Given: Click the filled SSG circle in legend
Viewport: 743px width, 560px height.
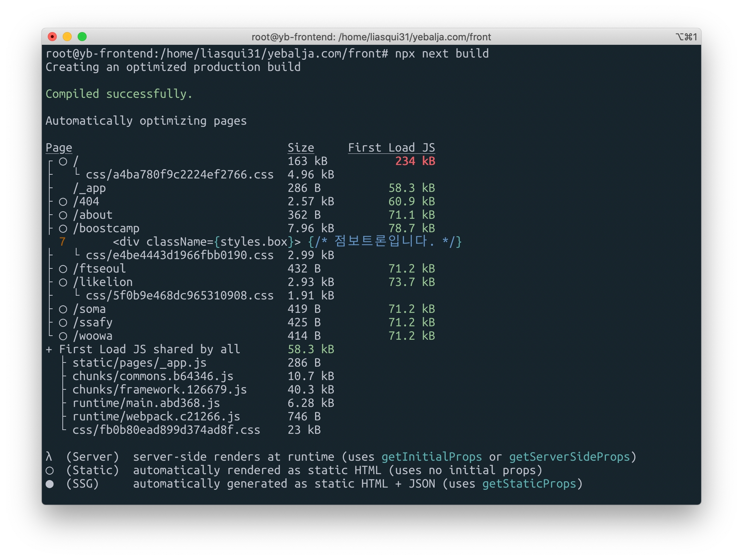Looking at the screenshot, I should coord(50,484).
